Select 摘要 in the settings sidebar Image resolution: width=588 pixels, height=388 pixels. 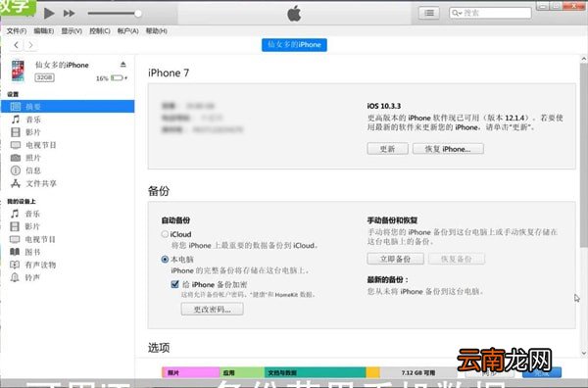click(68, 107)
